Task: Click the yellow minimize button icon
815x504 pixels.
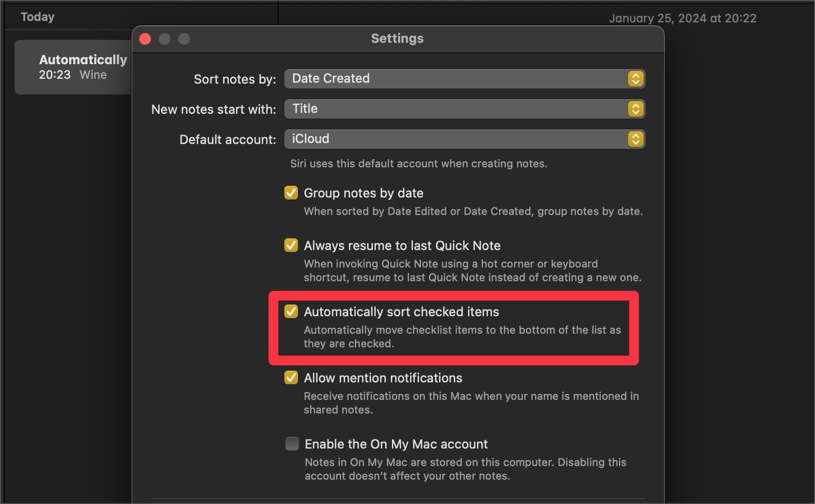Action: click(x=164, y=39)
